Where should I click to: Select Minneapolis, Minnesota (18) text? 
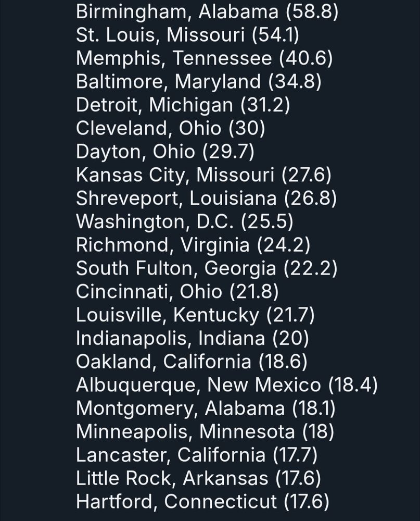click(205, 431)
